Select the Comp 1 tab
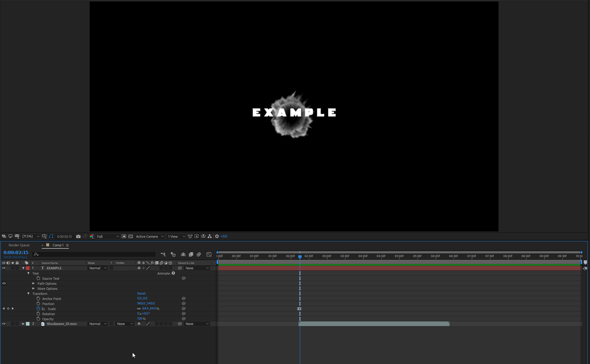 pos(58,245)
